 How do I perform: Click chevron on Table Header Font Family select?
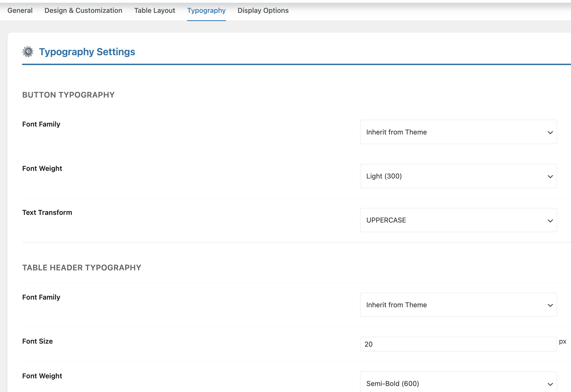(x=550, y=305)
